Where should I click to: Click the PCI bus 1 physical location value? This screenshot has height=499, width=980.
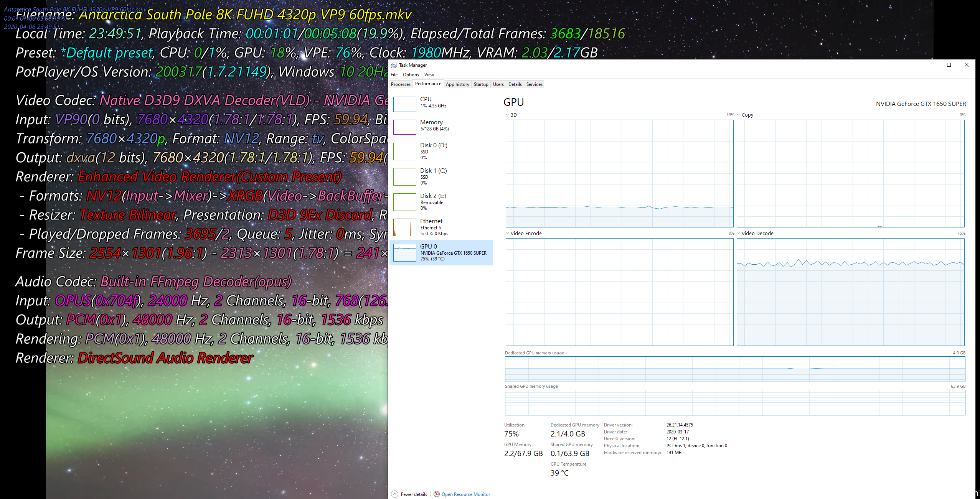pos(696,446)
